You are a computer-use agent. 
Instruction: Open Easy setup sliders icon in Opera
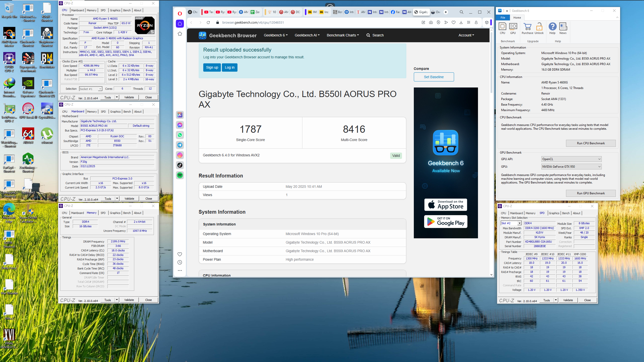pyautogui.click(x=469, y=22)
